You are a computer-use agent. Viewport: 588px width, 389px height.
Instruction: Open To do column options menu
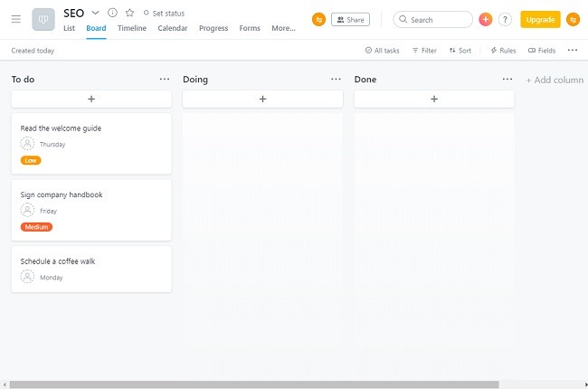[165, 79]
